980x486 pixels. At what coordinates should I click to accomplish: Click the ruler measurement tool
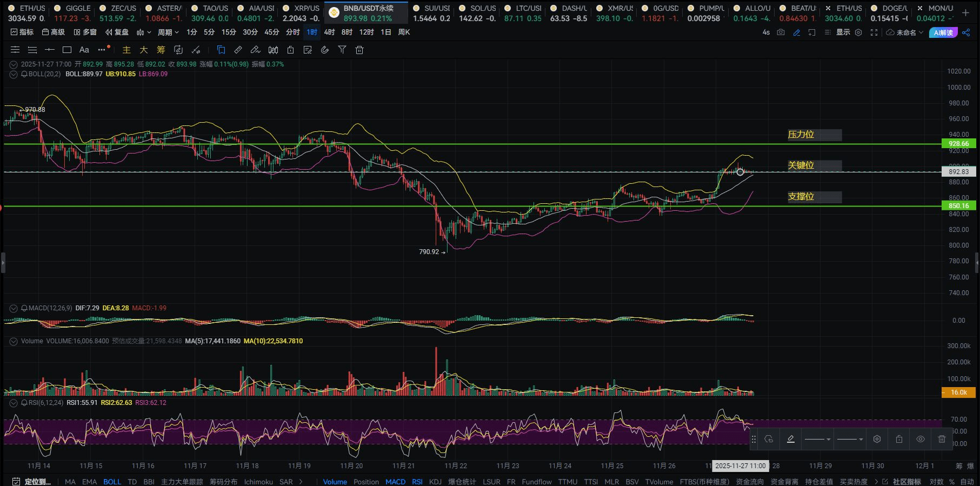[238, 50]
